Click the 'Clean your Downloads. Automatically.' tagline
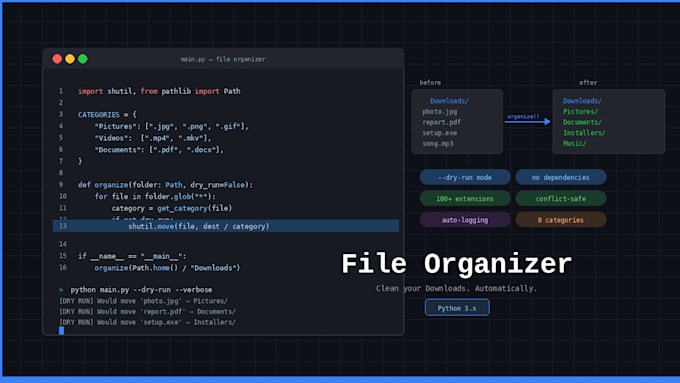The width and height of the screenshot is (680, 383). pyautogui.click(x=456, y=288)
